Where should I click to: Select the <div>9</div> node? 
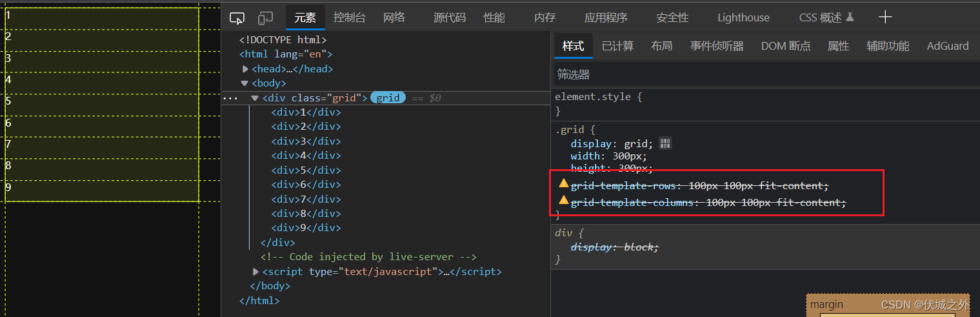point(306,228)
